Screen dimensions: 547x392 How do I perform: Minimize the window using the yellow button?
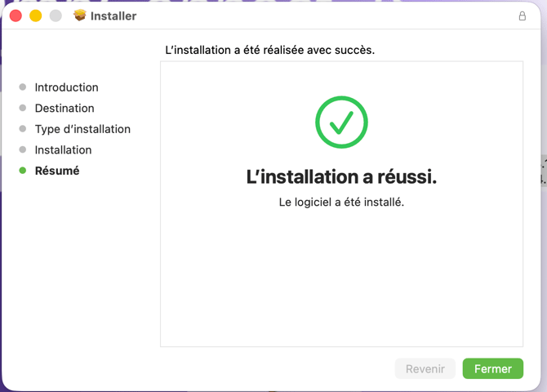35,16
